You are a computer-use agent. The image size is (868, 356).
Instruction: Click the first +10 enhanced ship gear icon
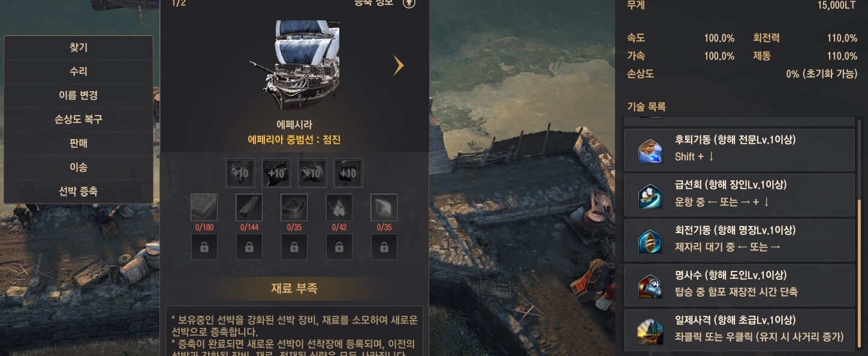point(240,173)
